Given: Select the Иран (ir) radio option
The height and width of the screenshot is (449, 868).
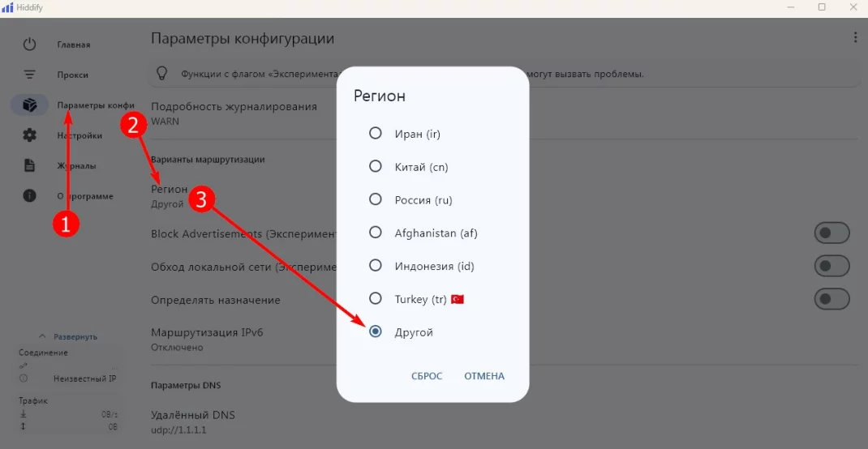Looking at the screenshot, I should pos(376,133).
